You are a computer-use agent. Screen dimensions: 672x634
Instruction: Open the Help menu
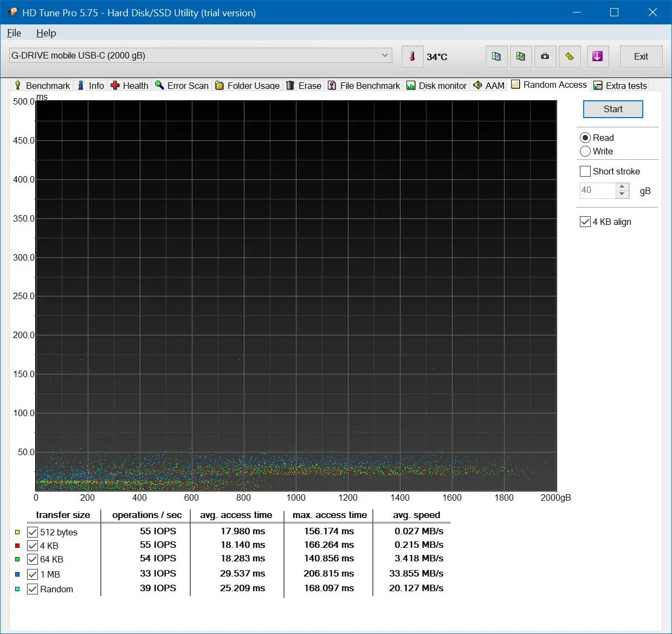(46, 33)
